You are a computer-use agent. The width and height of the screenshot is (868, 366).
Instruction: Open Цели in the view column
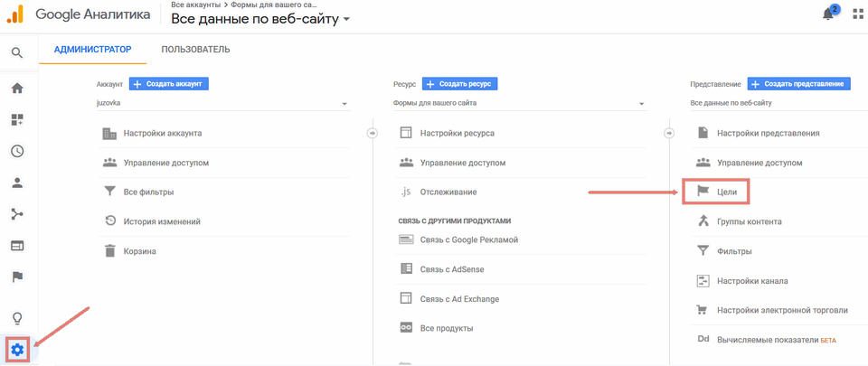[727, 192]
